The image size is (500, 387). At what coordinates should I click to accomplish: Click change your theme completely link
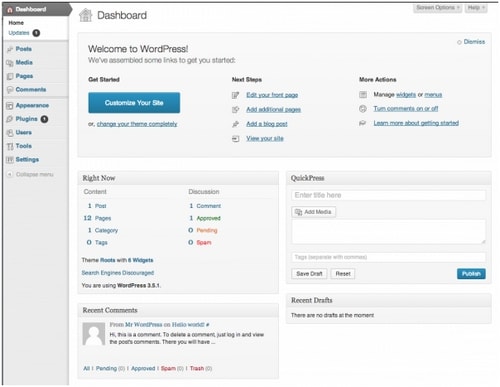[x=137, y=124]
